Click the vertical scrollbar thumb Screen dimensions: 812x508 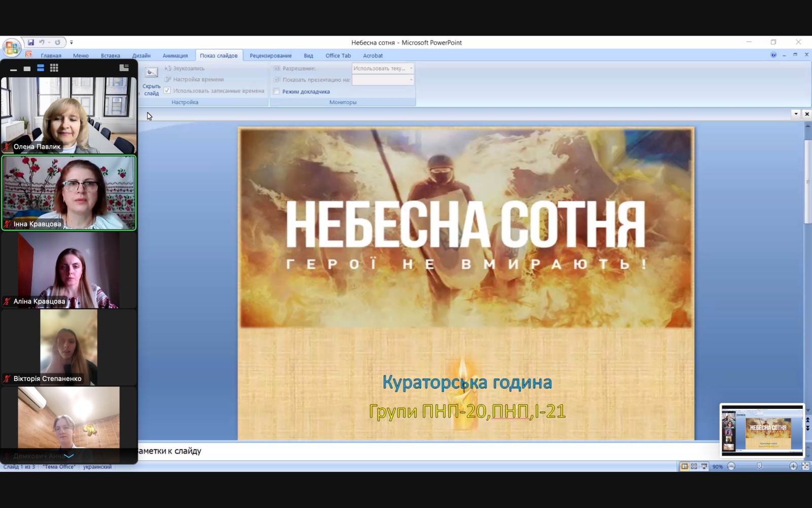[808, 182]
